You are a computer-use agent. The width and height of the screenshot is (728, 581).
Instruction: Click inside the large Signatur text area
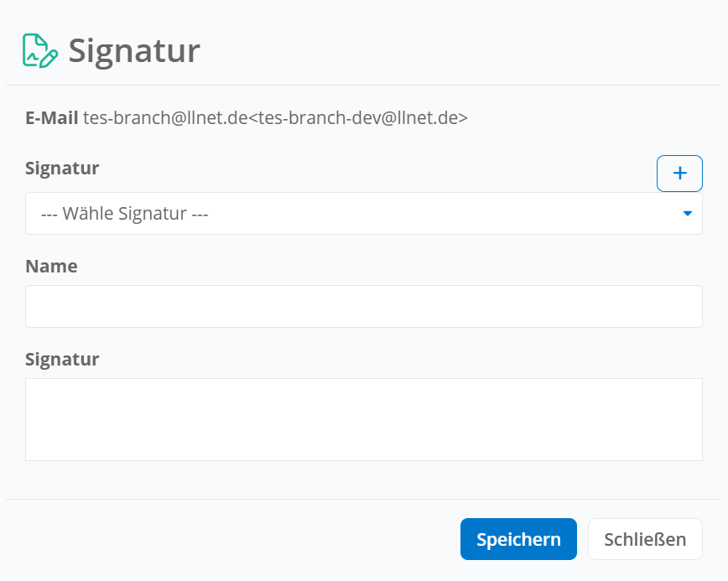click(x=363, y=419)
